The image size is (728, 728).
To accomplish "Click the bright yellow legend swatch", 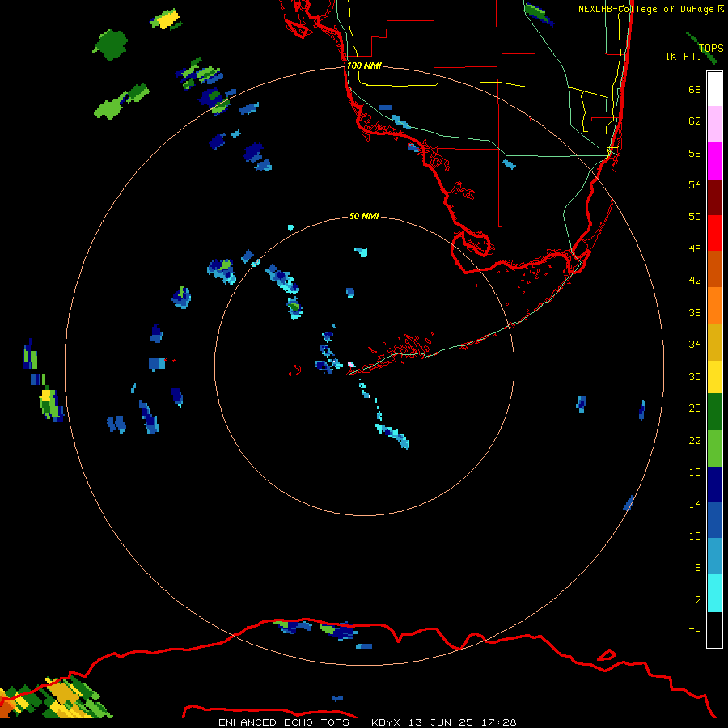I will click(x=714, y=377).
